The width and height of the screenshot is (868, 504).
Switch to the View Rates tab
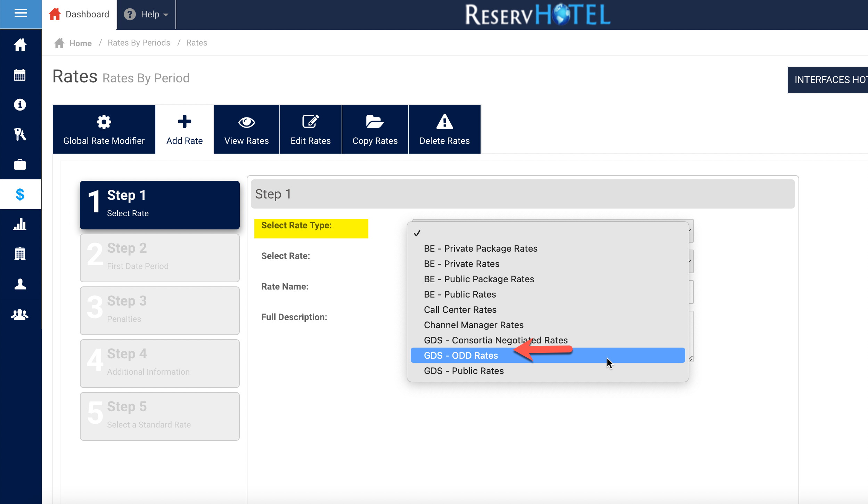pyautogui.click(x=246, y=129)
